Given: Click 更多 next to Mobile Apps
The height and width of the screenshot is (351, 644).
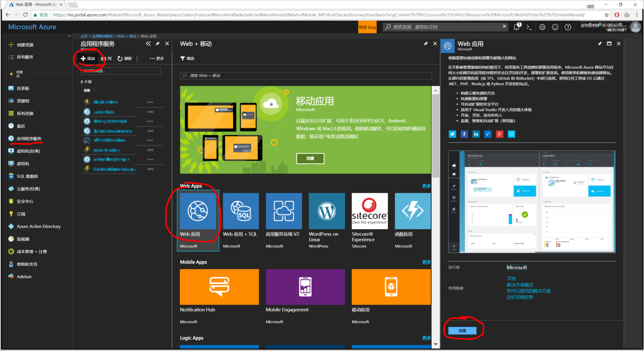Looking at the screenshot, I should coord(426,262).
